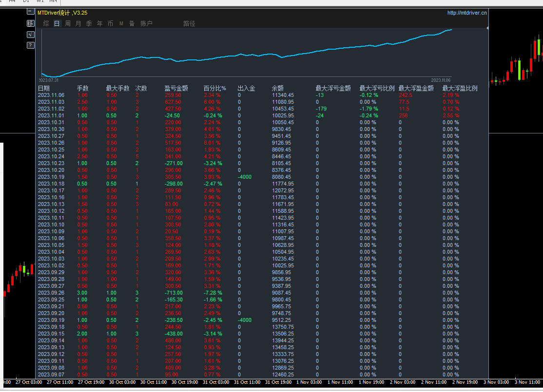This screenshot has width=543, height=392.
Task: Open the 备 notes tab
Action: click(132, 23)
